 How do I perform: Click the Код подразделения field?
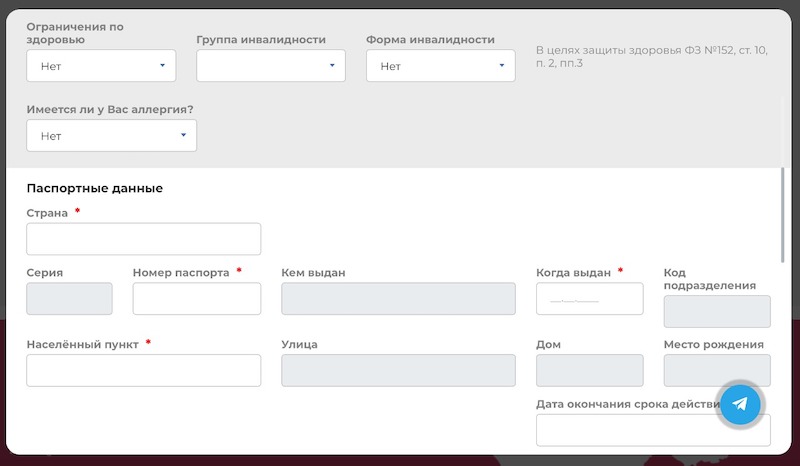click(717, 311)
